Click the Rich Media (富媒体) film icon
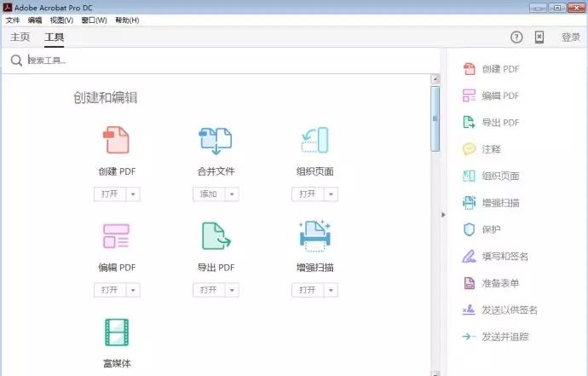This screenshot has height=376, width=588. [117, 333]
